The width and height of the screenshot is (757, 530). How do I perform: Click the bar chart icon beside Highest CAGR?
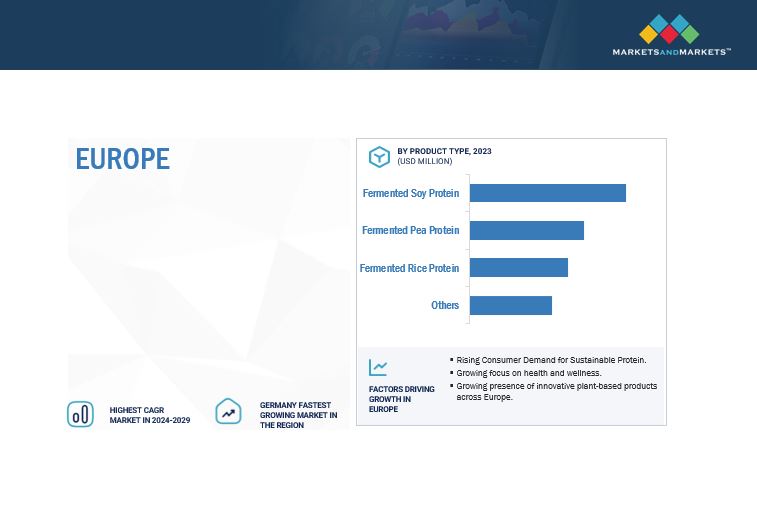pyautogui.click(x=80, y=413)
